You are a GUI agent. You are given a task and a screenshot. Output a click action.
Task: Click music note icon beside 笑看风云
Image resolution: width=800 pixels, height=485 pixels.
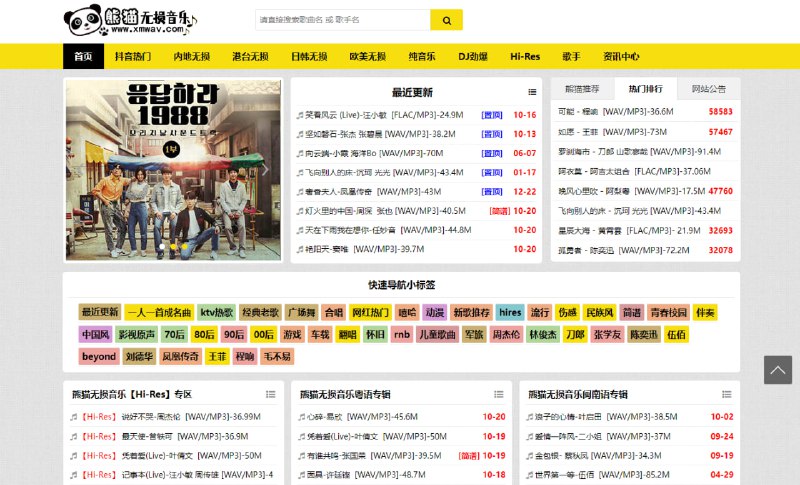(299, 115)
